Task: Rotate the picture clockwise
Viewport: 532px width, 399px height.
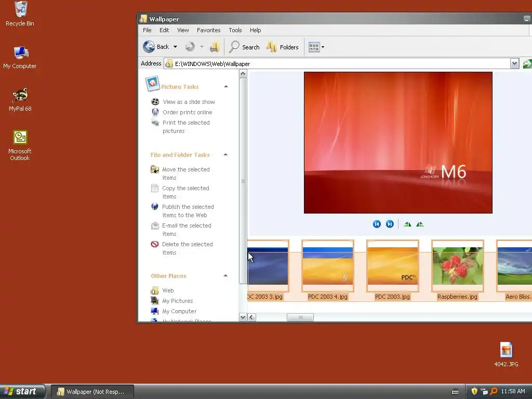Action: coord(407,224)
